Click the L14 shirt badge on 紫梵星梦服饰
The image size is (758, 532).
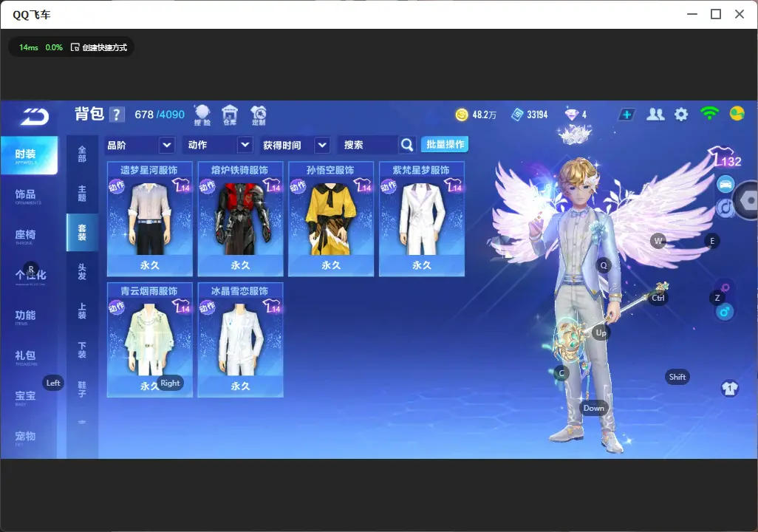tap(453, 185)
